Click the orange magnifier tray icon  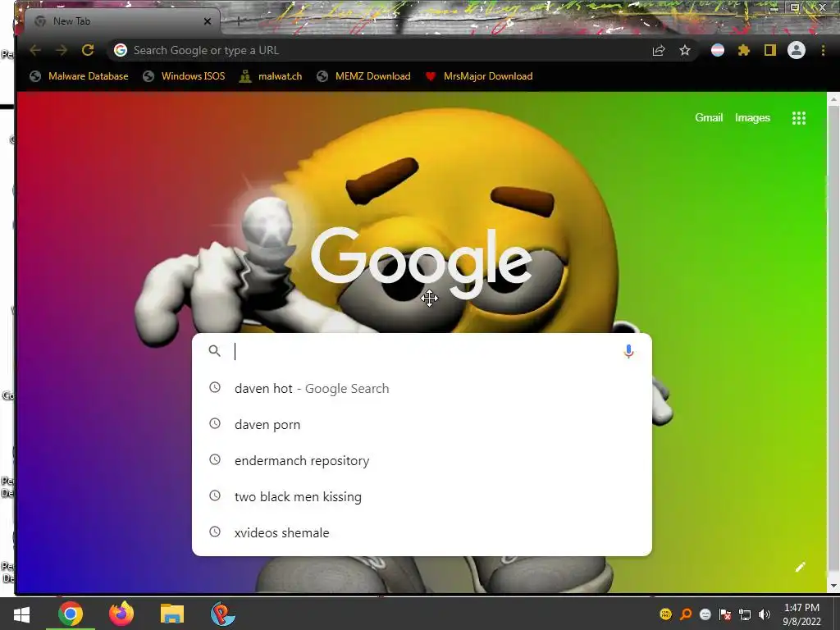tap(686, 614)
